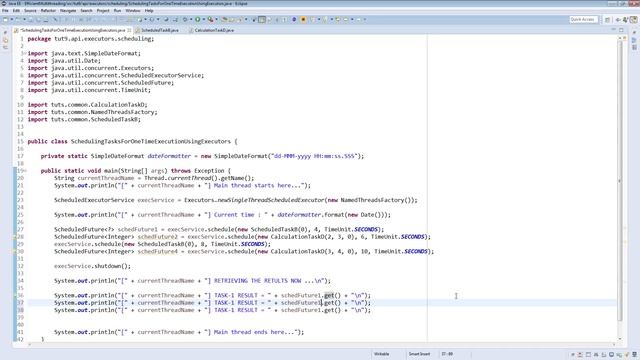640x360 pixels.
Task: Click the Smart Insert status bar entry
Action: click(x=419, y=354)
